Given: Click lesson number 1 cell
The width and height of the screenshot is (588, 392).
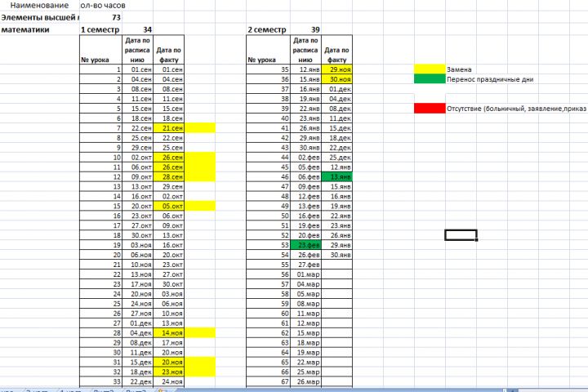Looking at the screenshot, I should 101,69.
